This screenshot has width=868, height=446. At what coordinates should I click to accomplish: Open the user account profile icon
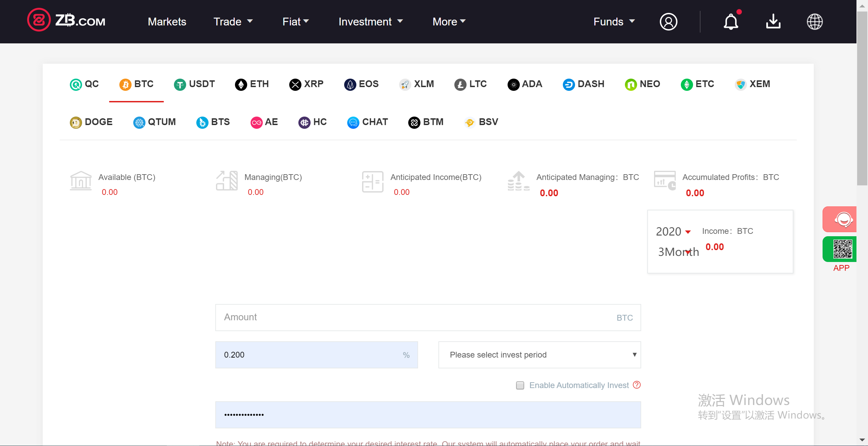click(x=668, y=22)
